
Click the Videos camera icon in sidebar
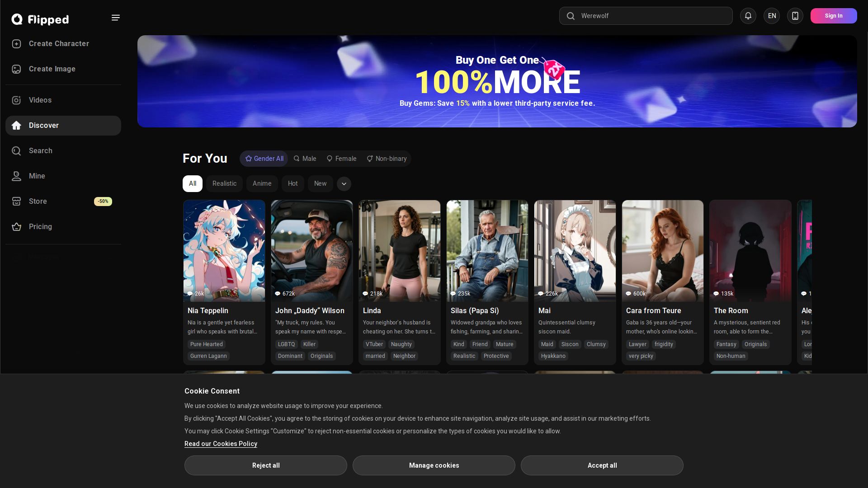17,100
